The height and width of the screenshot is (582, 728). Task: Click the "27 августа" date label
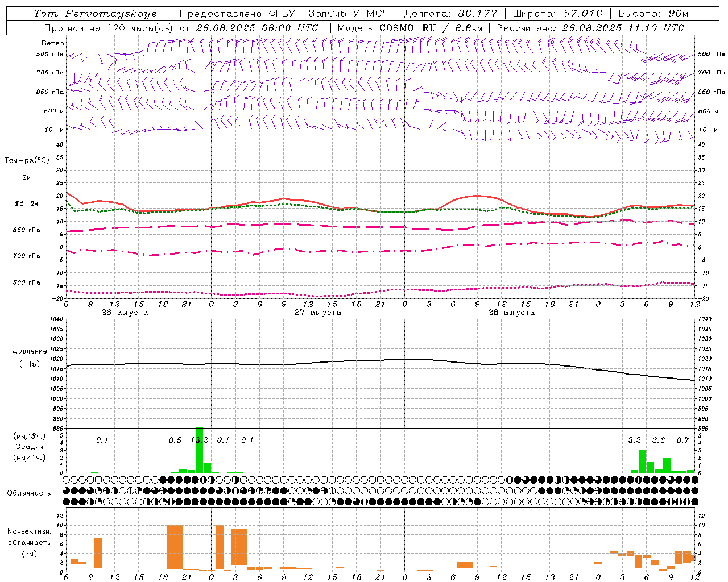click(318, 313)
